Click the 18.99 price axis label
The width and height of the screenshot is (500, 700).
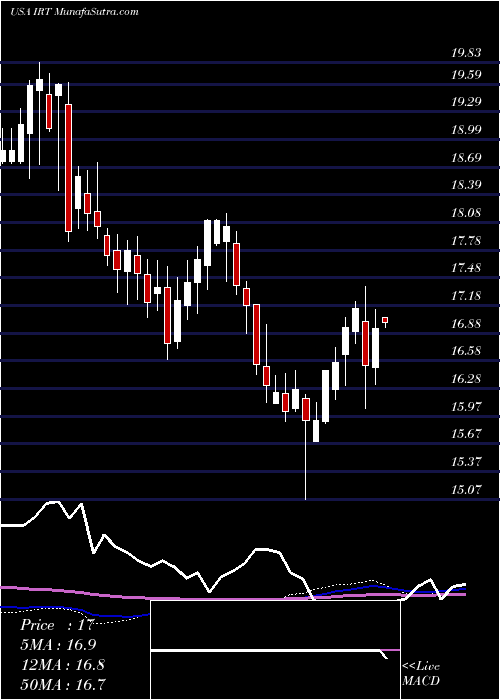tap(466, 130)
